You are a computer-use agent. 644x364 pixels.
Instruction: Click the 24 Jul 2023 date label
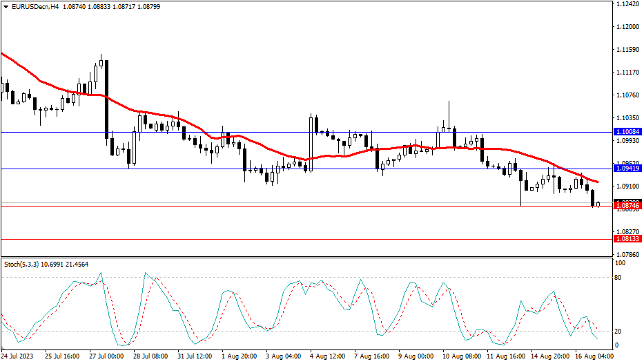pyautogui.click(x=17, y=356)
